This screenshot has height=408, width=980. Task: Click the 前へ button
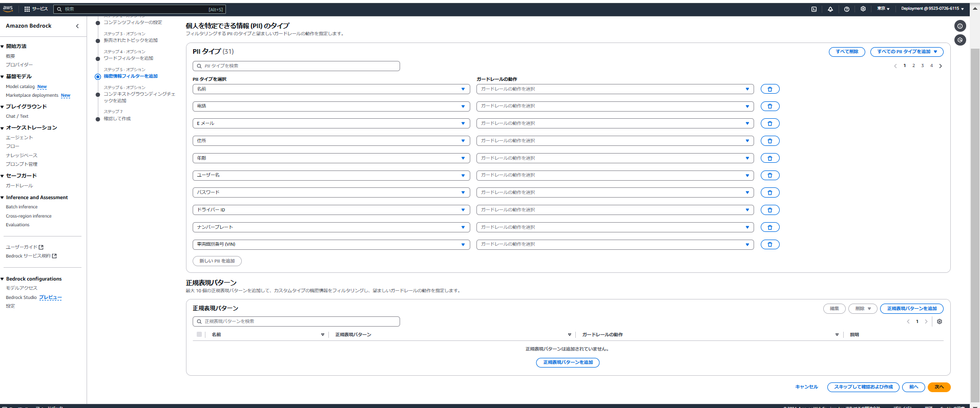(x=913, y=387)
